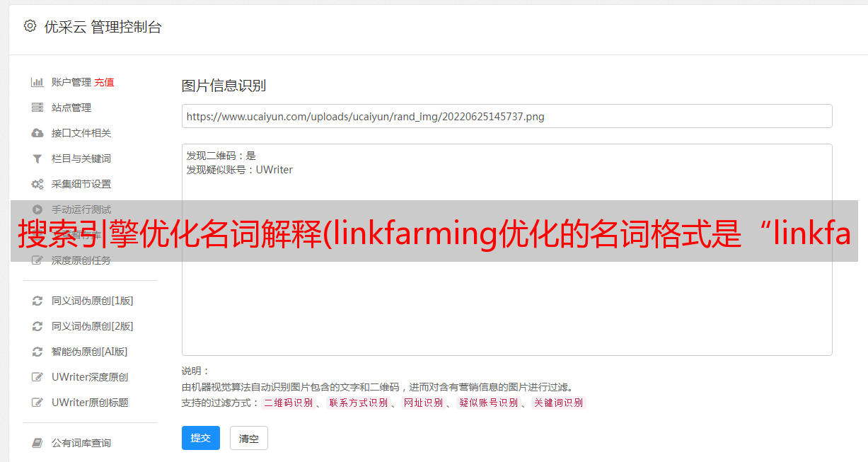Click the blue 提交 button
The height and width of the screenshot is (462, 868).
[201, 438]
